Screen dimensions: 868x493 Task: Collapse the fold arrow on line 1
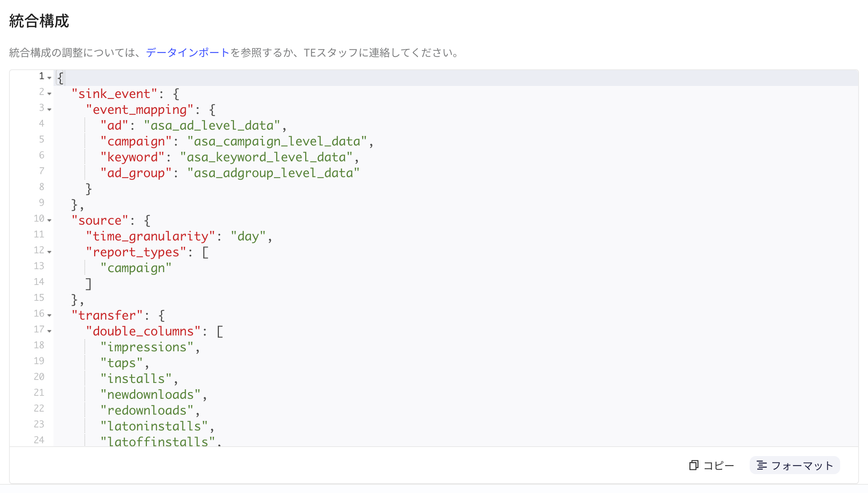click(x=49, y=78)
